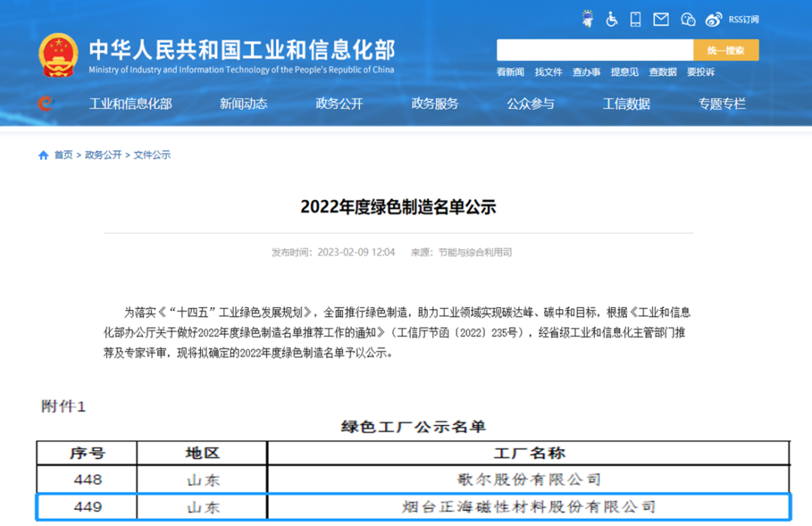The width and height of the screenshot is (812, 526).
Task: Click the WeChat icon in header
Action: [x=688, y=20]
